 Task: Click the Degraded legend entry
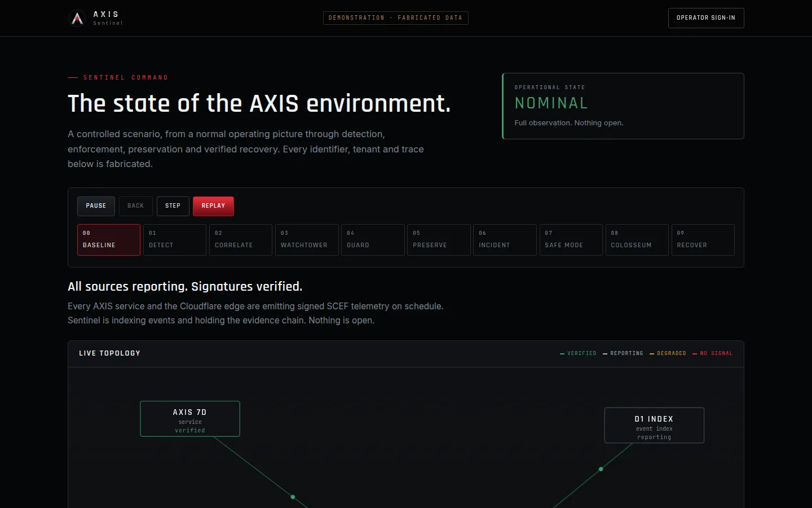668,353
